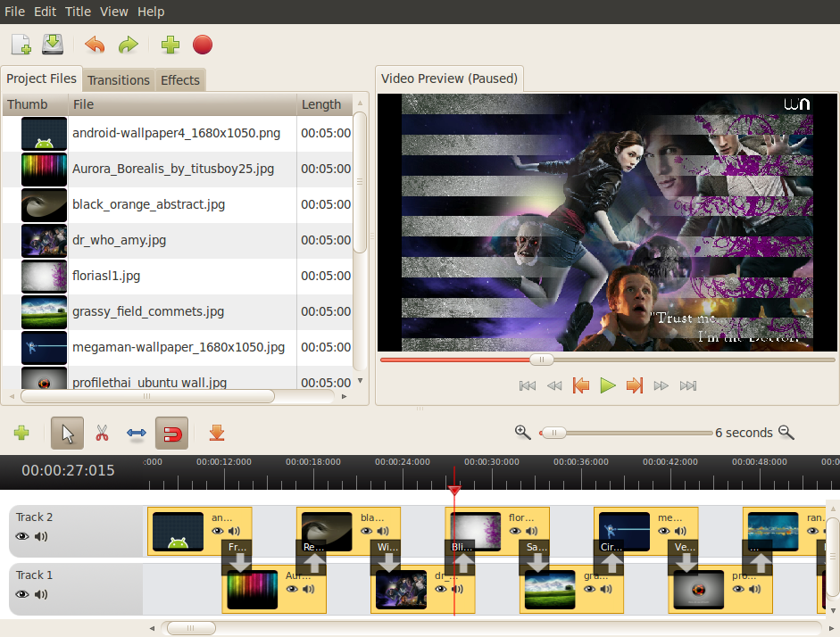
Task: Choose the resize arrows tool
Action: point(137,434)
